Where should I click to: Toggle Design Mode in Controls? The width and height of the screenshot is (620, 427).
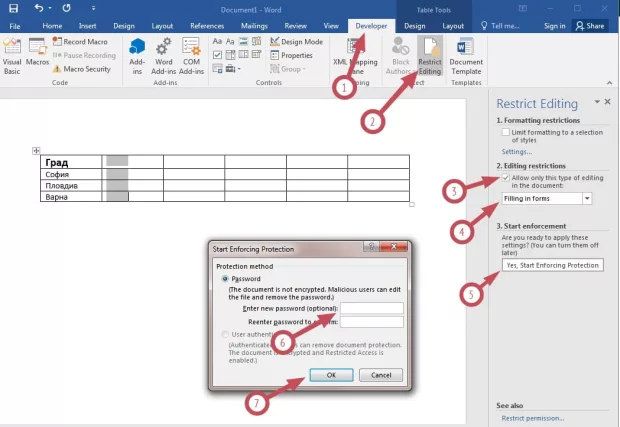click(297, 42)
